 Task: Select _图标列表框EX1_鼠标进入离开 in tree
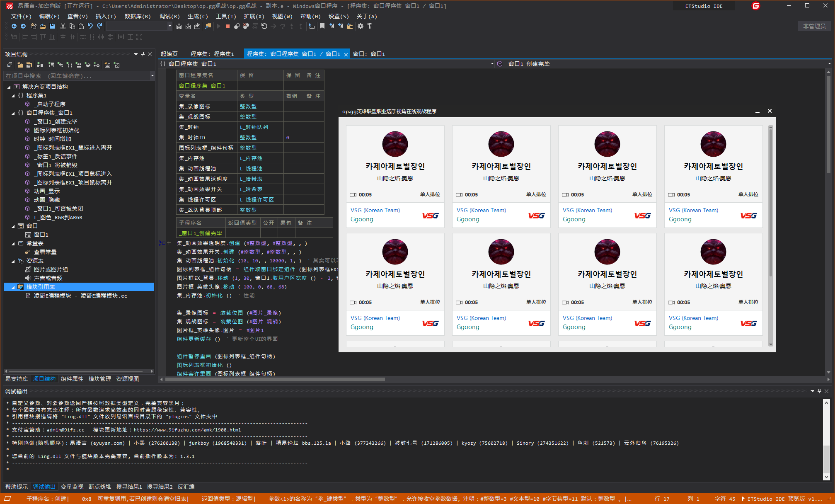[x=73, y=148]
